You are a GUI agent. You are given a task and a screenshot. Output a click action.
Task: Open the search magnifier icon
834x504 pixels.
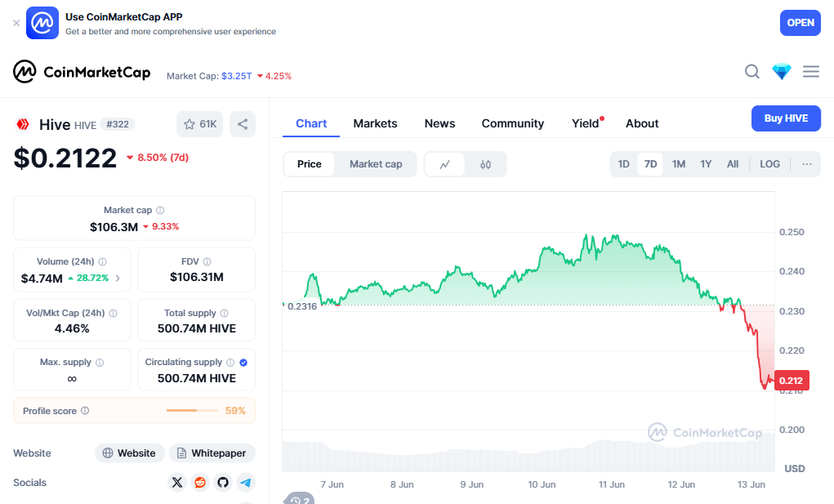click(x=752, y=72)
